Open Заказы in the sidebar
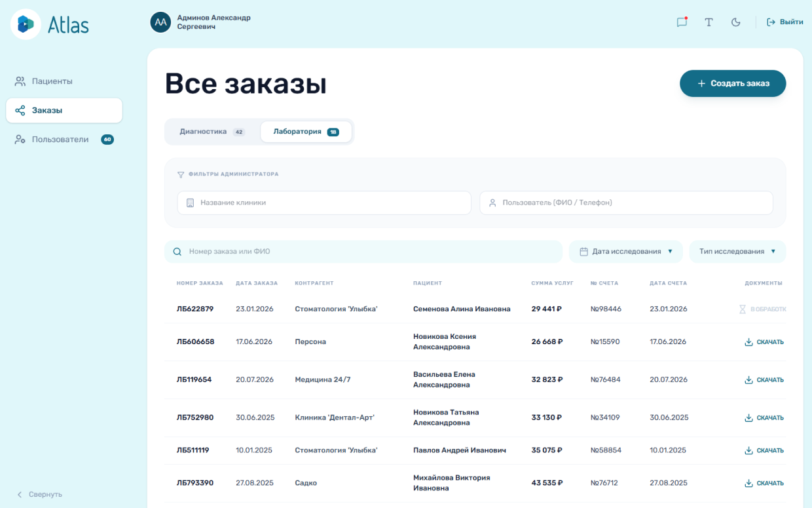 [x=64, y=110]
